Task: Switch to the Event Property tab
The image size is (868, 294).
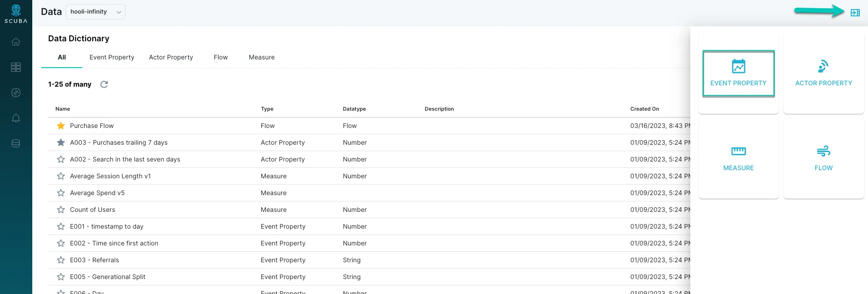Action: point(112,57)
